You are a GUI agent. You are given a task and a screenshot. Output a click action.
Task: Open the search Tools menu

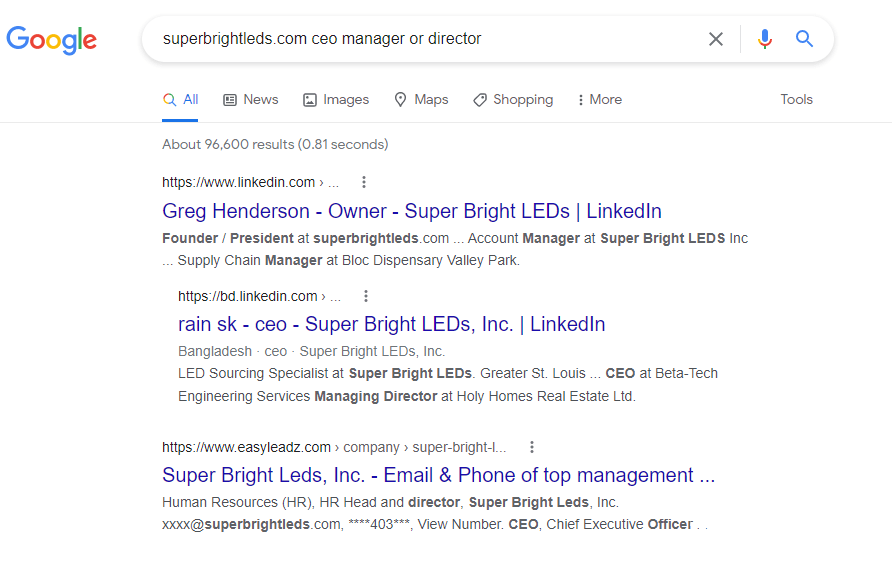tap(796, 100)
